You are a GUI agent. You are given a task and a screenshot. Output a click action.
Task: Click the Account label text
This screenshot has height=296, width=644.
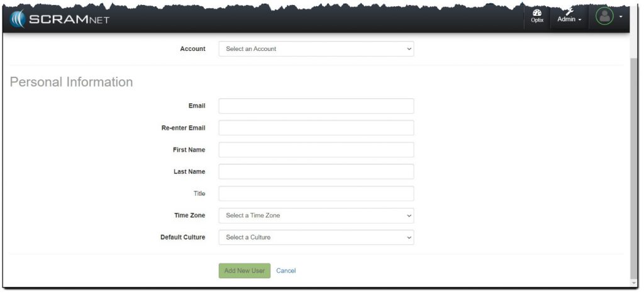point(192,48)
